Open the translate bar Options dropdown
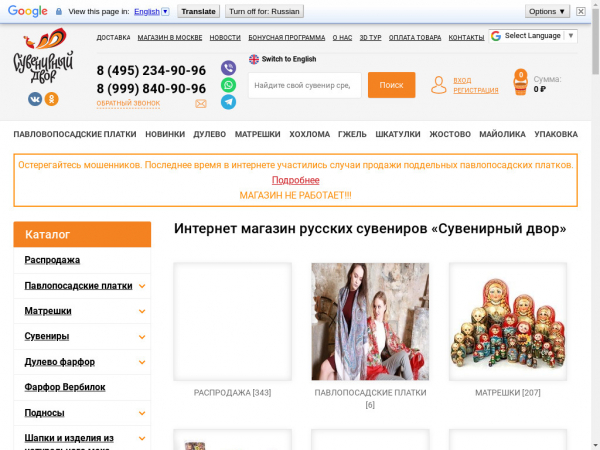 [x=547, y=11]
